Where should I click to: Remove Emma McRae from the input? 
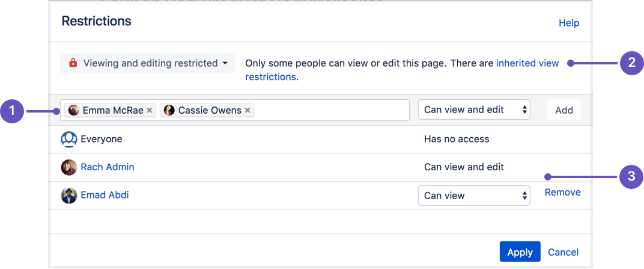coord(150,110)
